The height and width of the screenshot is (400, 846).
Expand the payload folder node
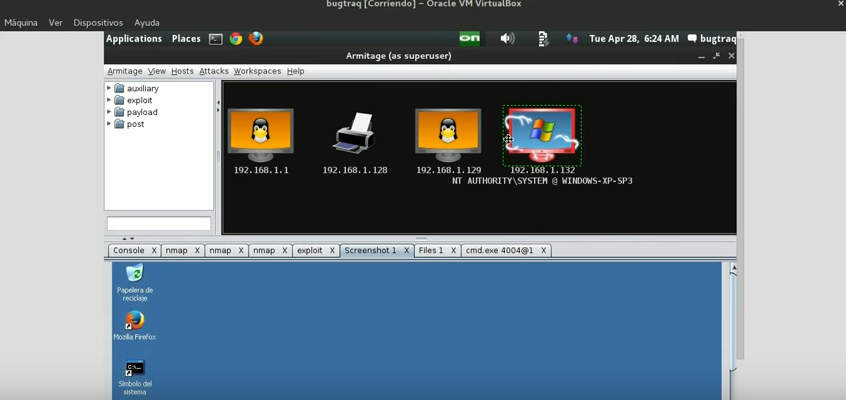[109, 112]
